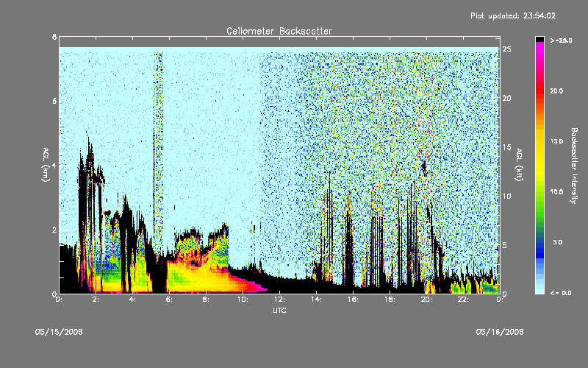Click the 4 tick on AGL km axis
This screenshot has height=368, width=588.
tap(54, 166)
